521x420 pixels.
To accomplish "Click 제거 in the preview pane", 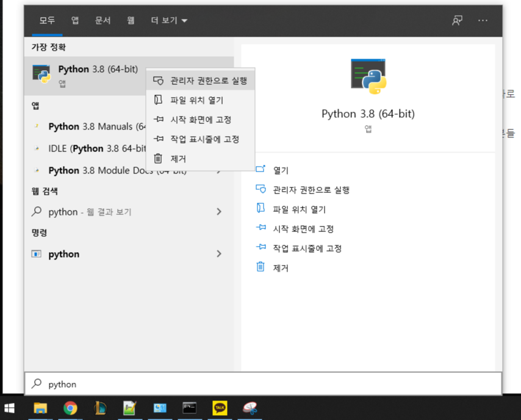I will pos(281,268).
